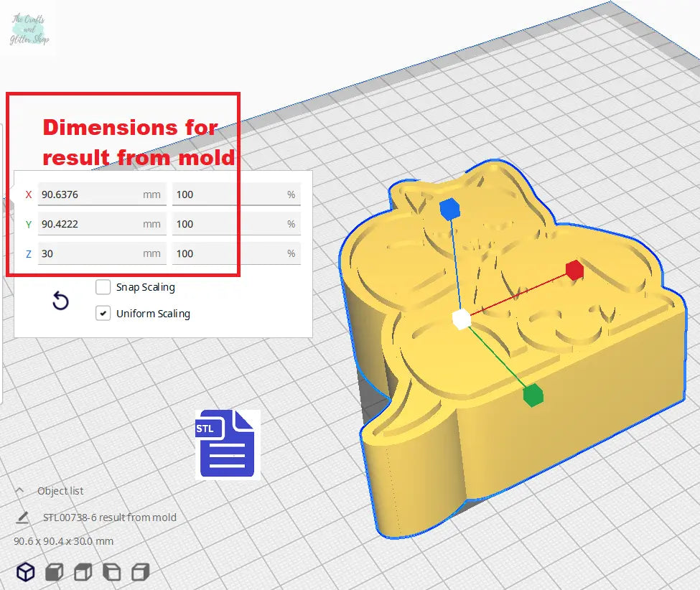The height and width of the screenshot is (590, 700).
Task: Enable the Snap Scaling checkbox
Action: click(x=103, y=287)
